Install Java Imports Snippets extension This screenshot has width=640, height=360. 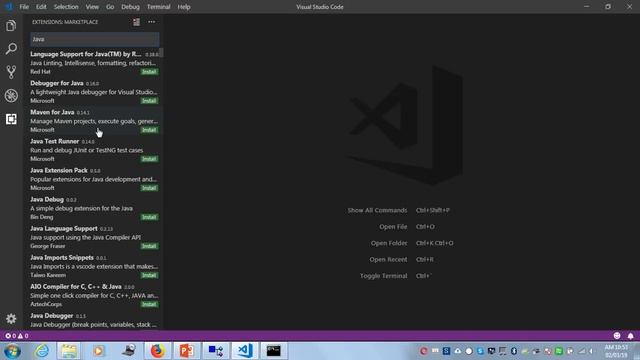(149, 275)
